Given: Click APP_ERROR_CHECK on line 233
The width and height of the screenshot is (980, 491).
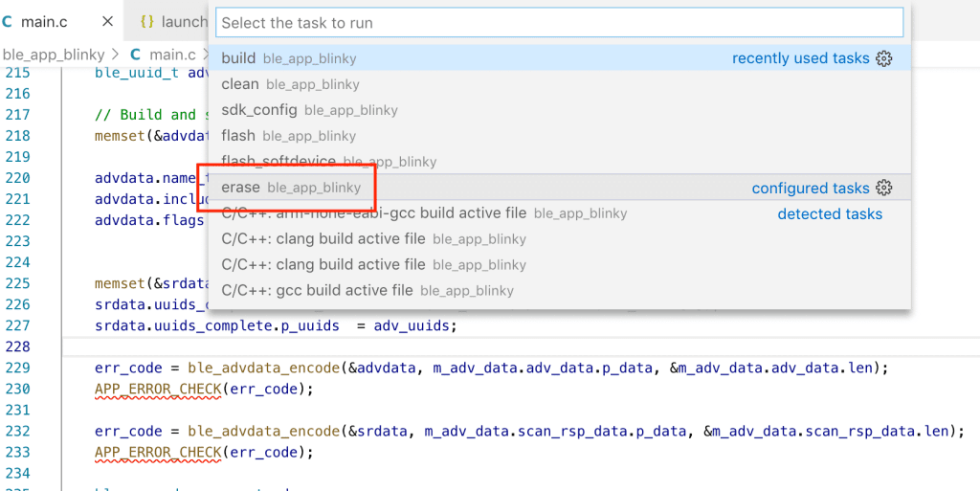Looking at the screenshot, I should pos(158,453).
